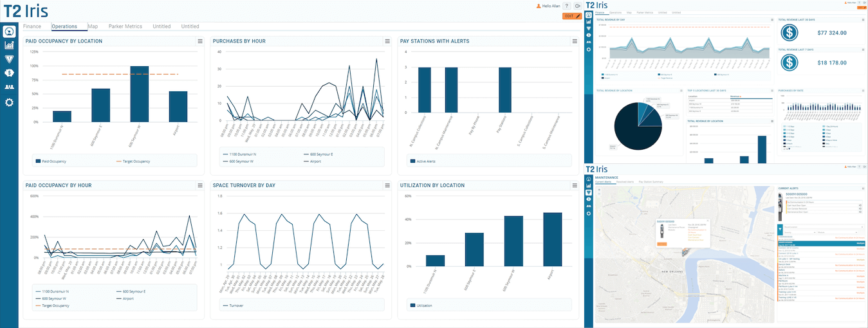This screenshot has width=868, height=328.
Task: Switch to the Finance tab
Action: click(32, 26)
